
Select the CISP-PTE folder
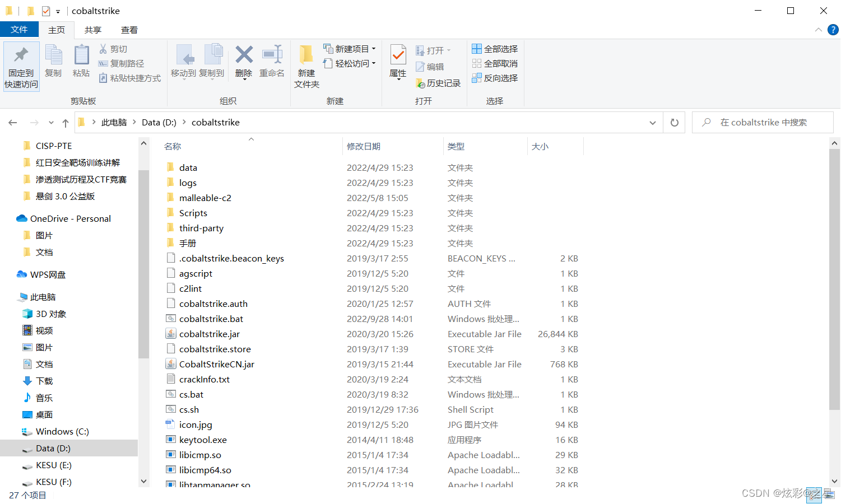click(54, 146)
